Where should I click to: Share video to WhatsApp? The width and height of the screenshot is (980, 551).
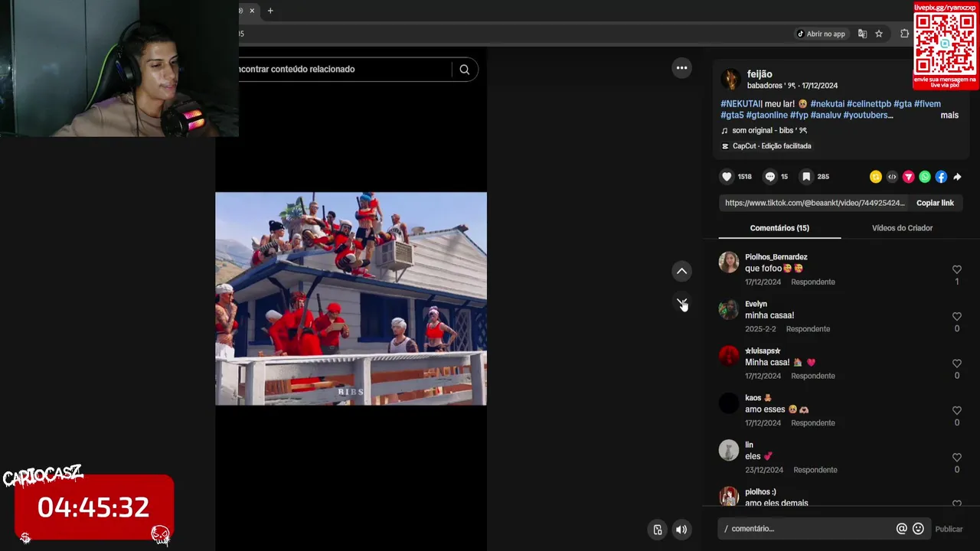click(x=925, y=177)
